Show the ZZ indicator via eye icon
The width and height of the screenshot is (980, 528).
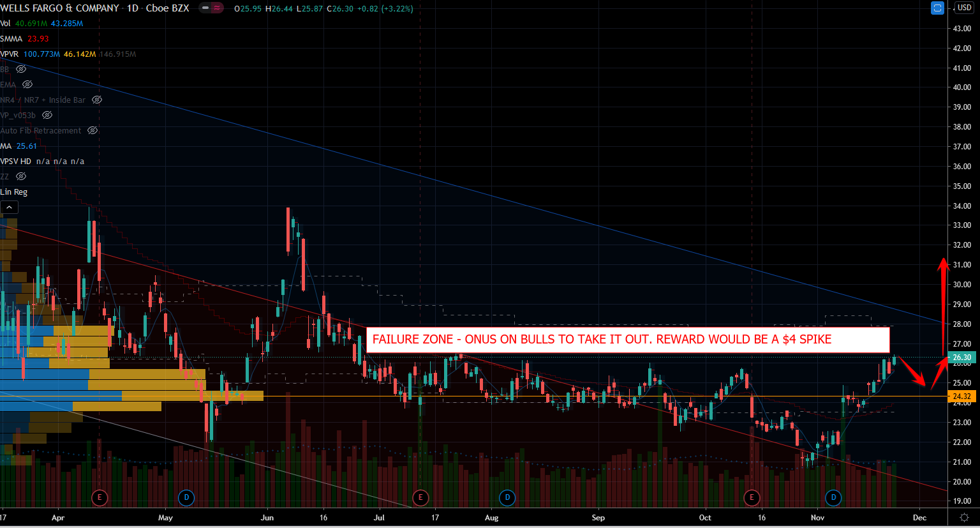pos(21,176)
